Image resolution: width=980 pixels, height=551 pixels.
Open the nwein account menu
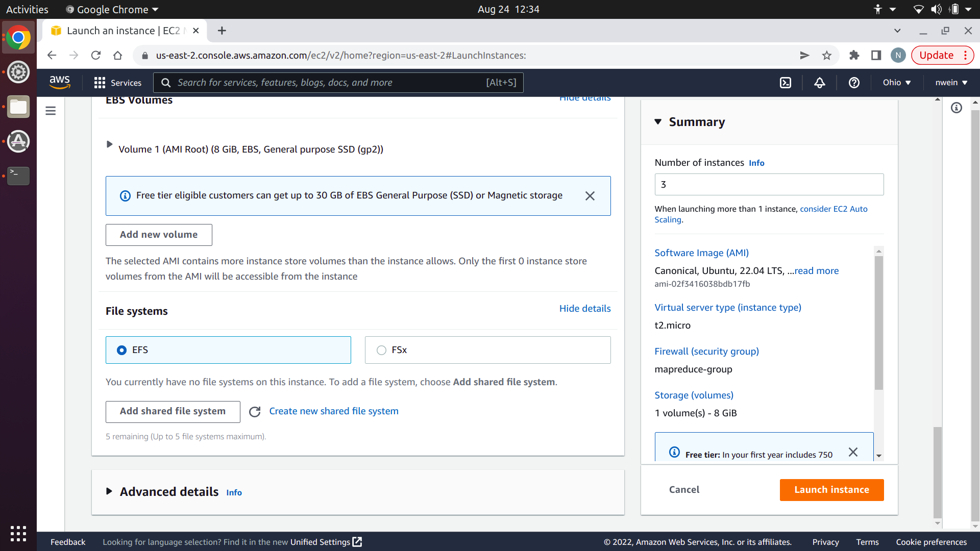tap(951, 83)
